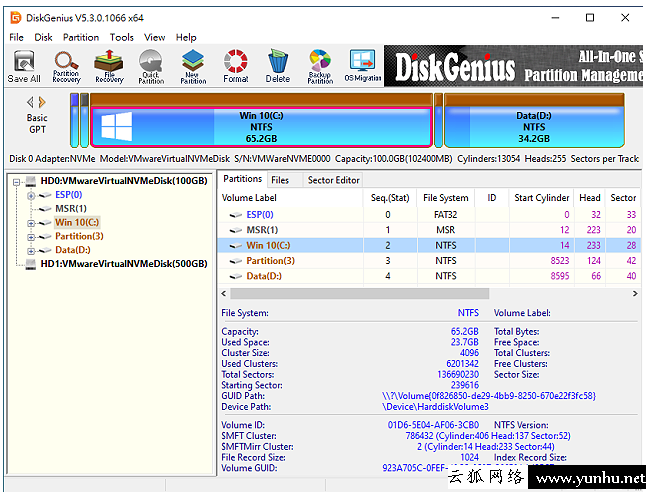This screenshot has width=649, height=500.
Task: Click the Delete partition icon
Action: 278,66
